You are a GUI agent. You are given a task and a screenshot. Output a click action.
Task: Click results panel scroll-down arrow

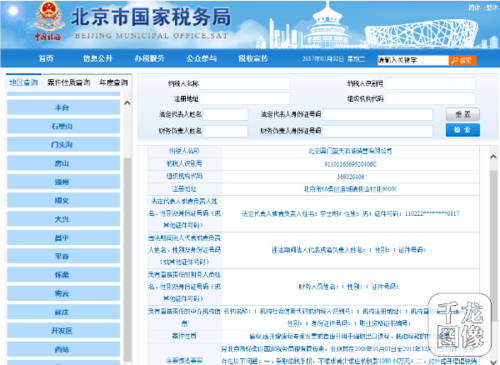pos(493,362)
